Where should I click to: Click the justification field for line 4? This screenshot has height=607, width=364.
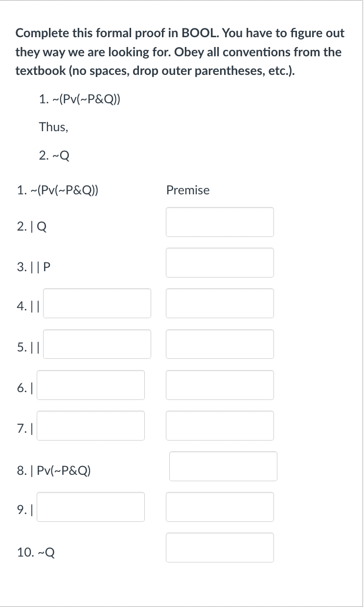coord(220,303)
